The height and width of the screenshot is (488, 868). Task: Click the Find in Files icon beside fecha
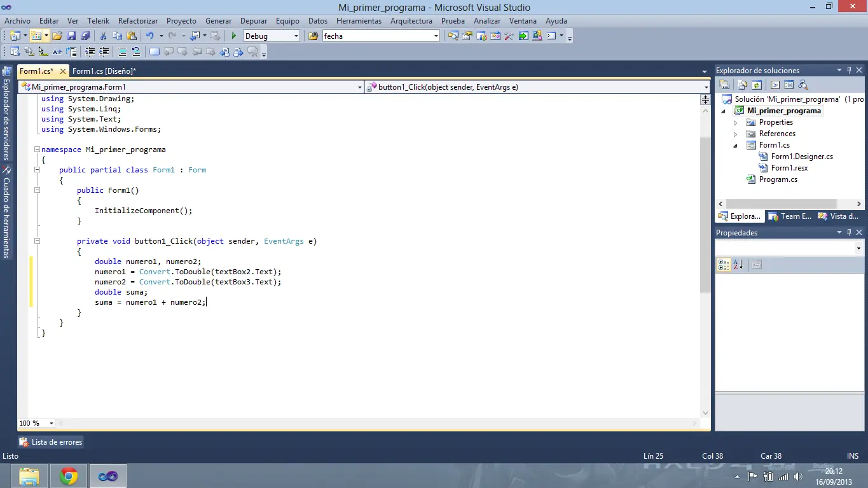[313, 36]
